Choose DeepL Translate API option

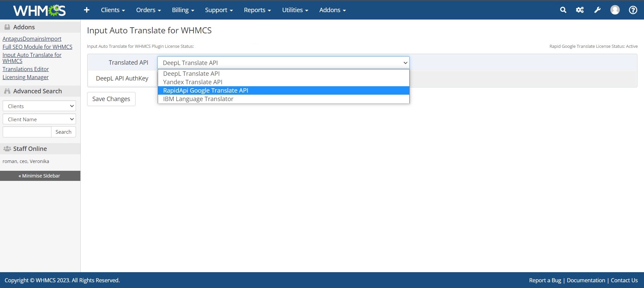283,73
